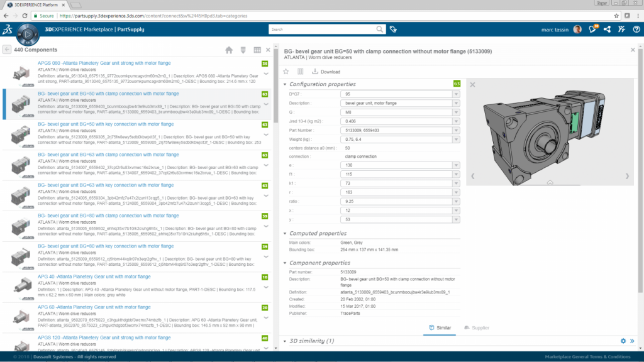
Task: Collapse the Computed properties section
Action: coord(285,234)
